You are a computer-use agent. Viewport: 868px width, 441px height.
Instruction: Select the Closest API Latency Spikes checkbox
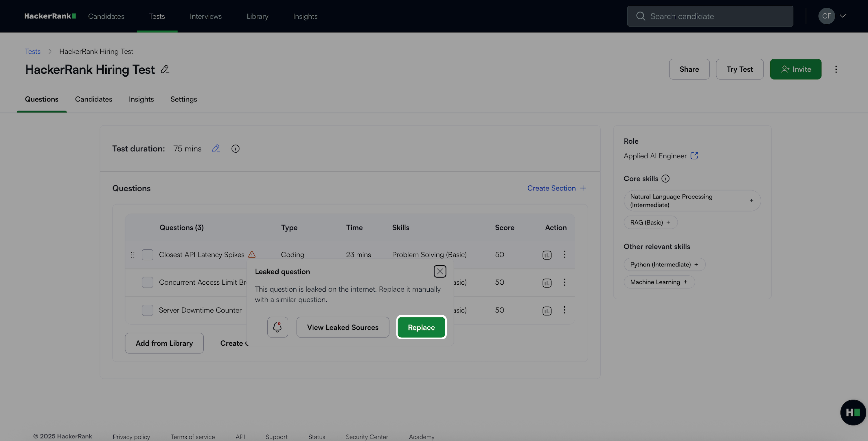[147, 255]
